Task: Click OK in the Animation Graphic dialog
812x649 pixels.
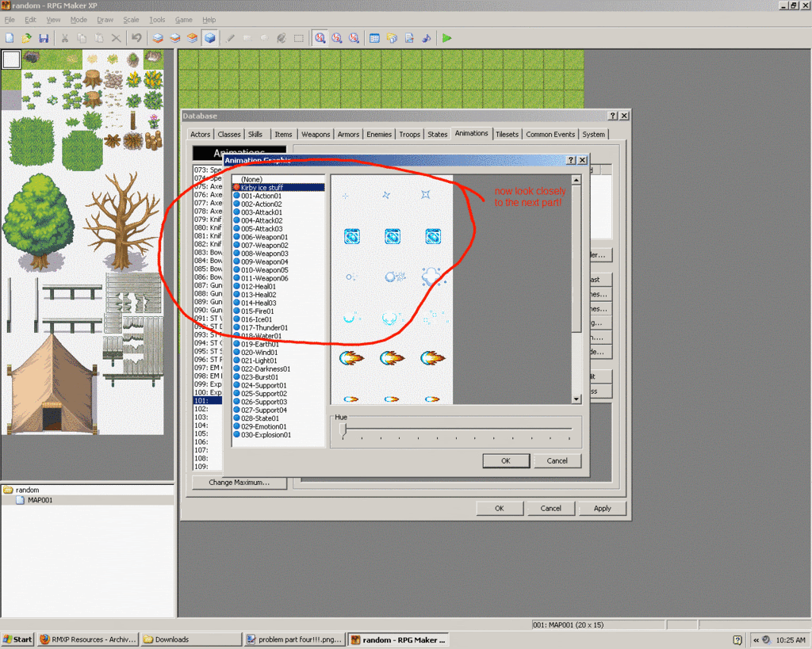Action: (x=506, y=460)
